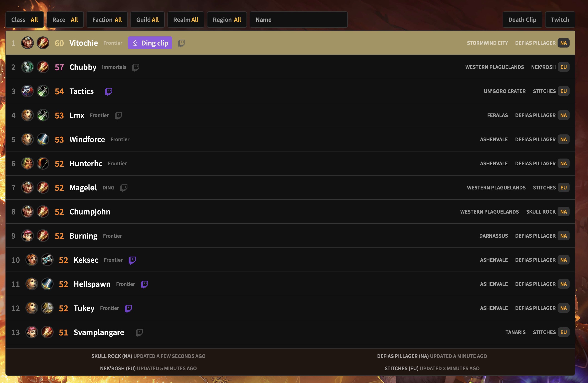Click the Twitch icon next to Svamplangare
This screenshot has height=383, width=588.
click(140, 332)
